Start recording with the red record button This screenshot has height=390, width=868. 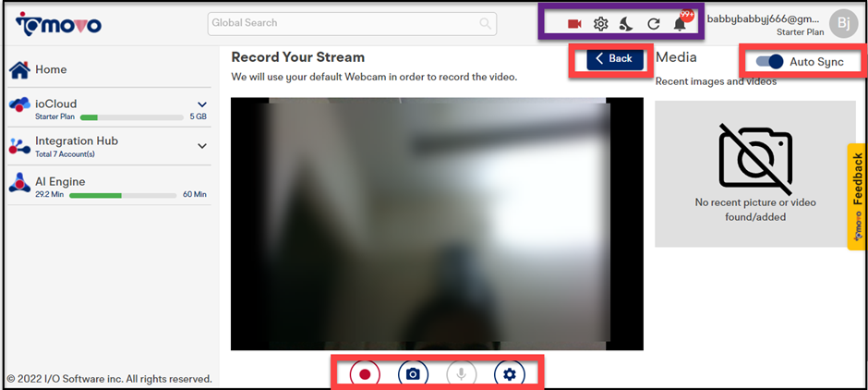[365, 374]
